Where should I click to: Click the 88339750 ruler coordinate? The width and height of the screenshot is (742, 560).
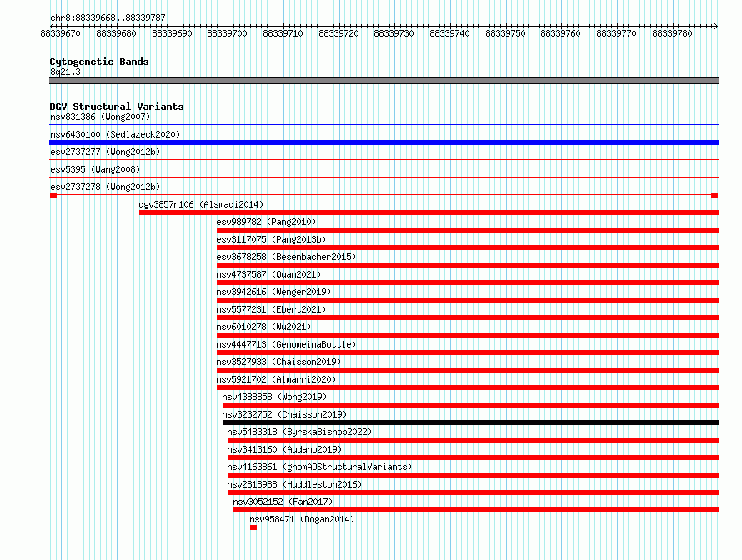coord(505,33)
